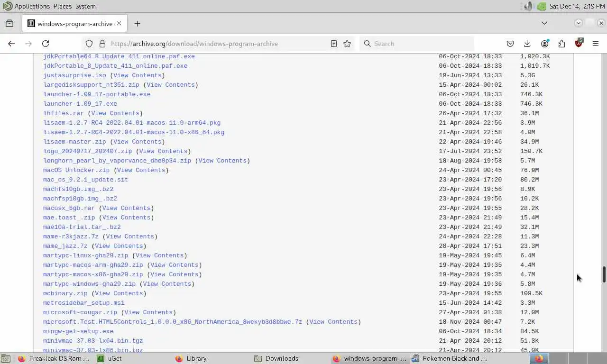
Task: Open the clock calendar Sat Dec 14
Action: (577, 6)
